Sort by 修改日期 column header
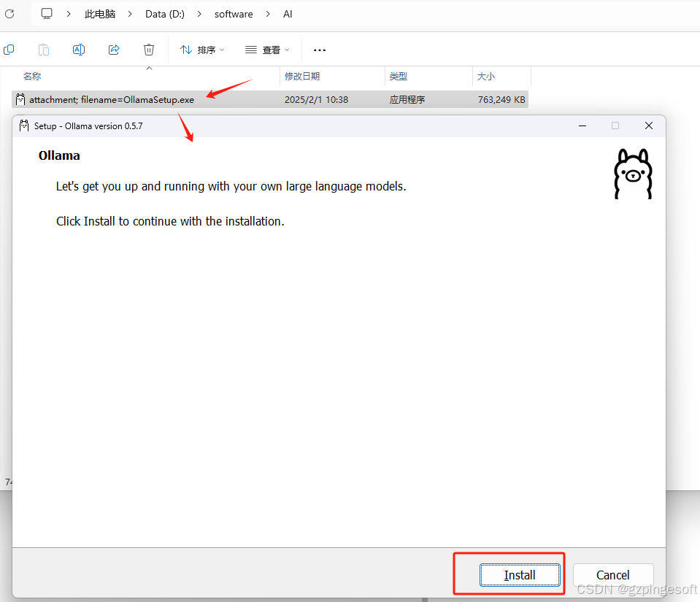Screen dimensions: 700x602 click(302, 77)
